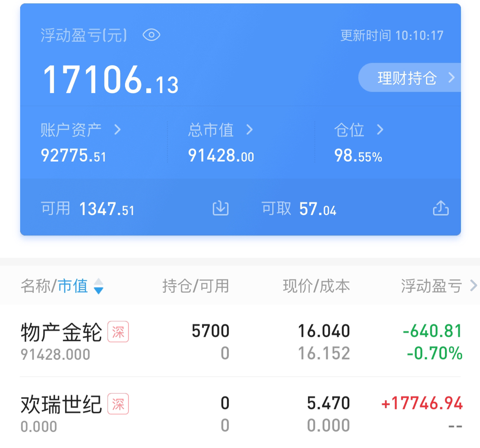Click the 16.152 cost price
Image resolution: width=480 pixels, height=448 pixels.
(324, 353)
